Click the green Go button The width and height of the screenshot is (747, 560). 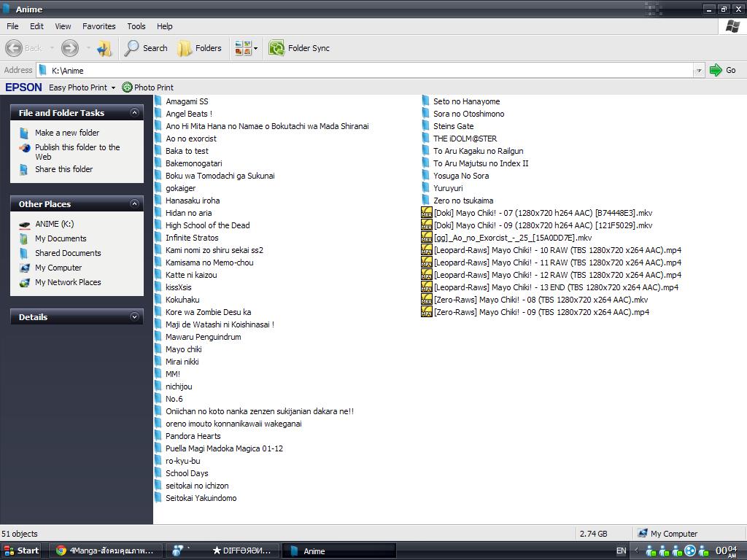[723, 71]
